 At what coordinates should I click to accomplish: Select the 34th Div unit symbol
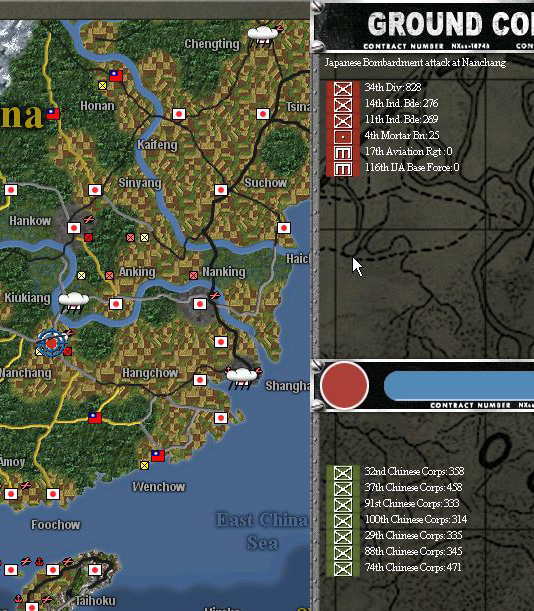click(343, 89)
